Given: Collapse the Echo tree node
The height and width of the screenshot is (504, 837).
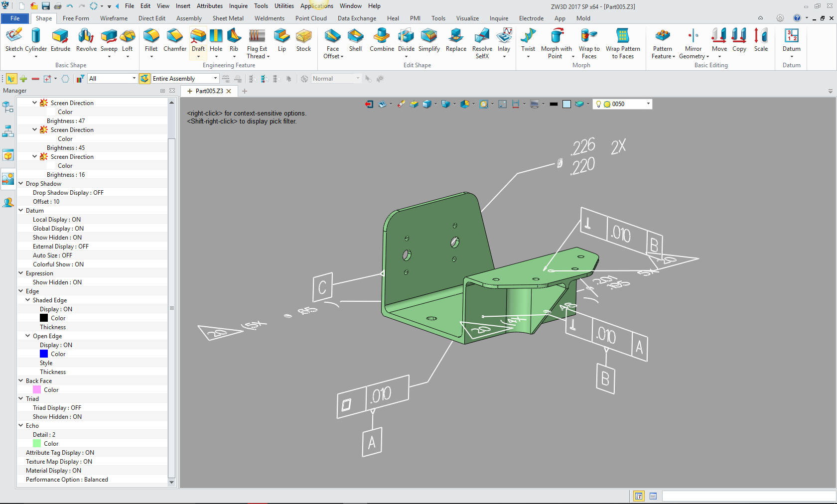Looking at the screenshot, I should (21, 425).
